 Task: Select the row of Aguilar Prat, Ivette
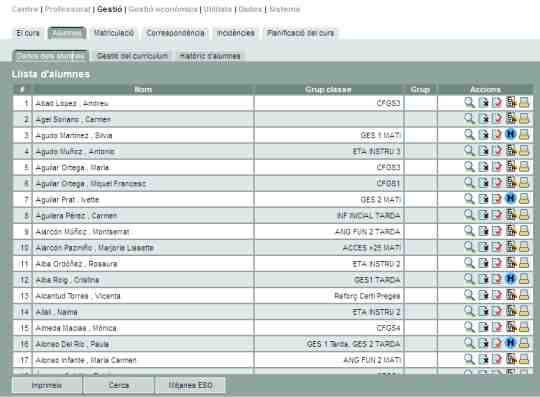[x=273, y=199]
